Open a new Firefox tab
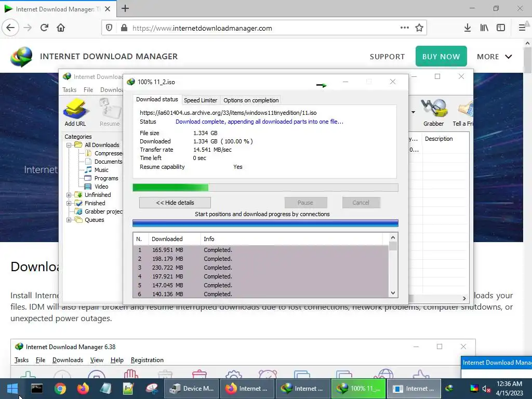The width and height of the screenshot is (532, 399). coord(125,8)
